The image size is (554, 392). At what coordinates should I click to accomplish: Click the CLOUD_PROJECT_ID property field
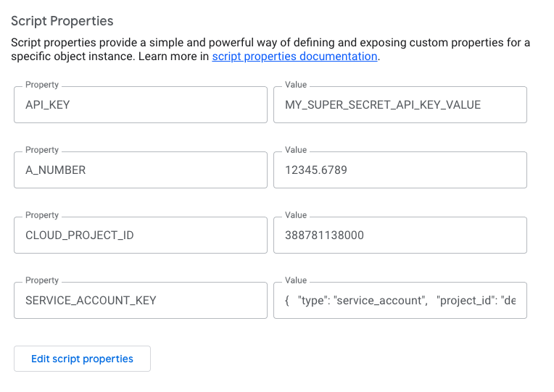click(140, 235)
